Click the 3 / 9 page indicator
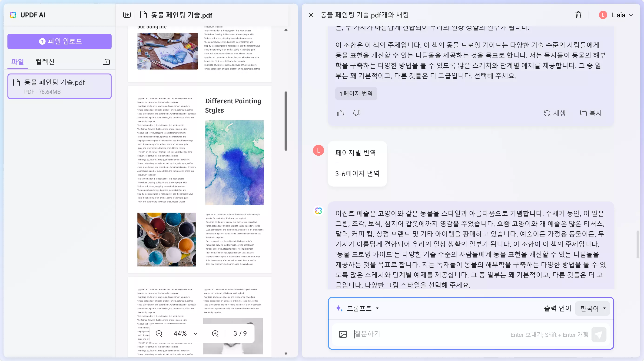The height and width of the screenshot is (361, 644). coord(240,334)
